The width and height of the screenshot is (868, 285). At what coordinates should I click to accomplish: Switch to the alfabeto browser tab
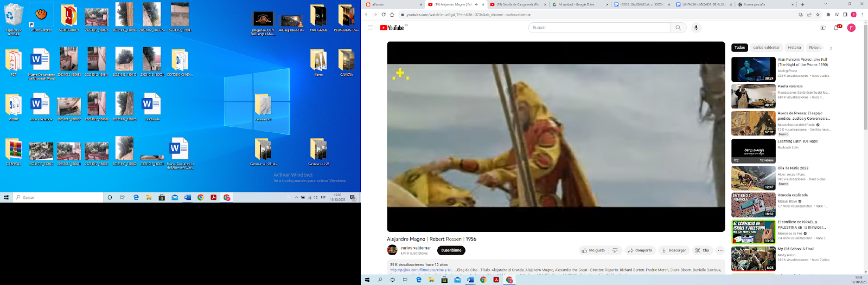click(393, 4)
